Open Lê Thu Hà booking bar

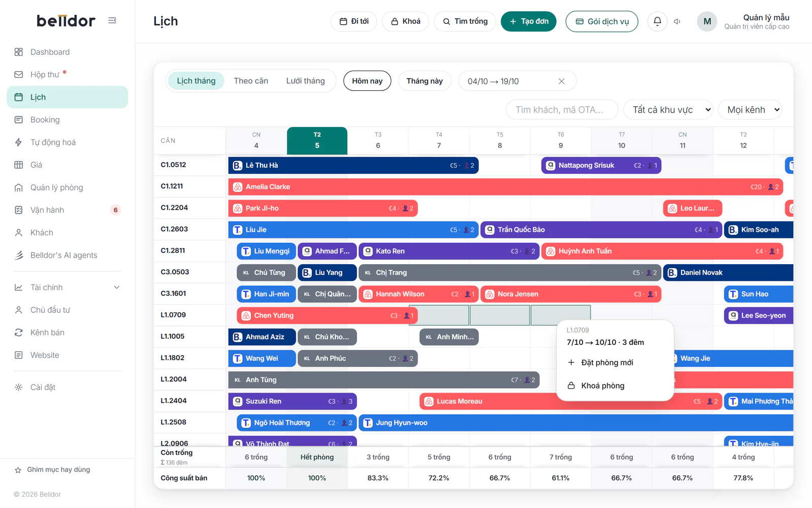[x=353, y=166]
